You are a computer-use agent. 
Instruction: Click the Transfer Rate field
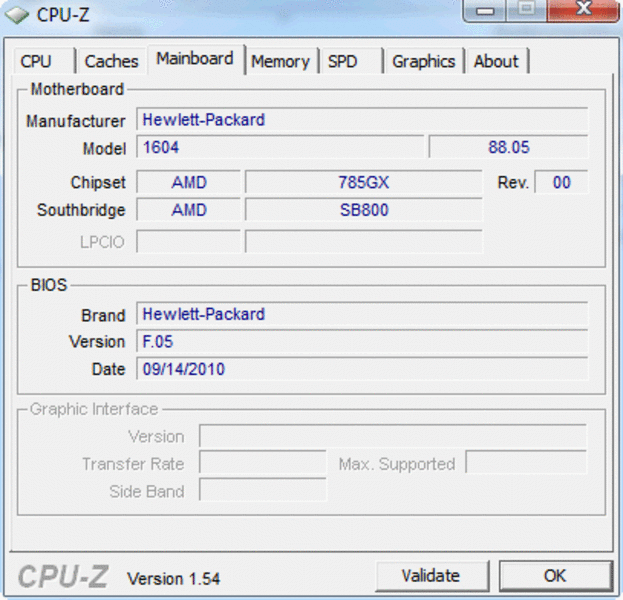[x=263, y=463]
